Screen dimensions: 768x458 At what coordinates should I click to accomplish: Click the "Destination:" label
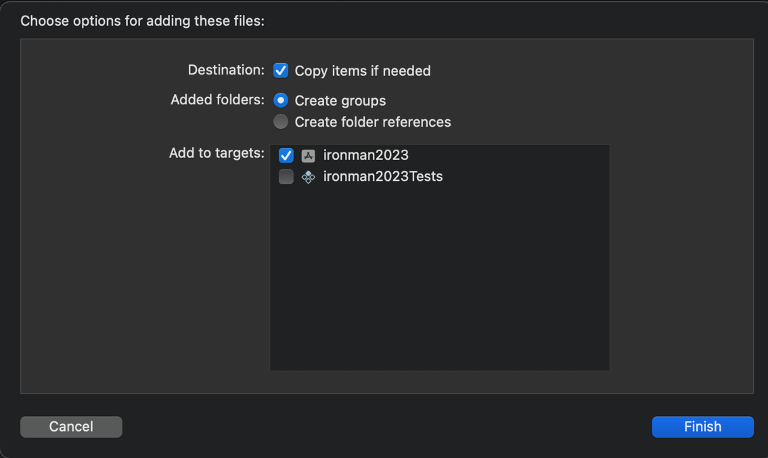point(226,70)
